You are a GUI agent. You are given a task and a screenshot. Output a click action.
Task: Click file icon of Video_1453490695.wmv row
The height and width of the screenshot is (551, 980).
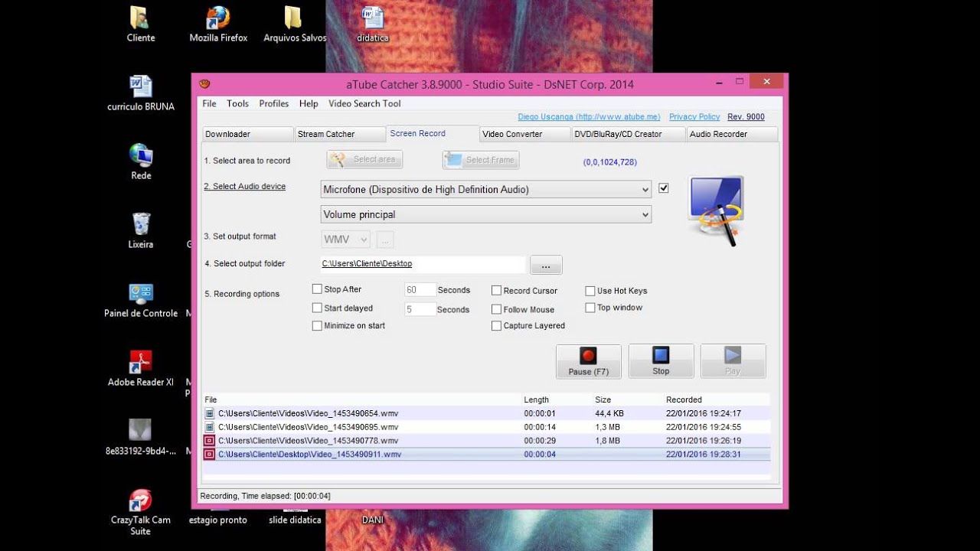[x=209, y=427]
